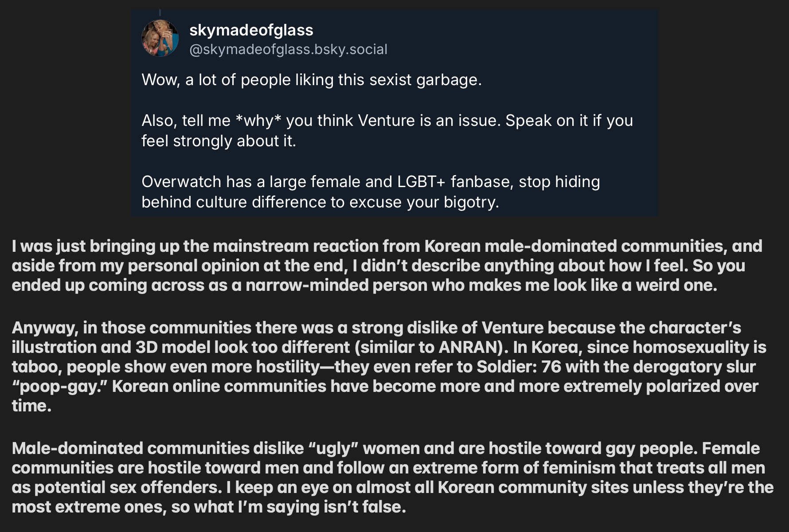The width and height of the screenshot is (789, 532).
Task: Click the emphasized "*why*" in the quote
Action: tap(258, 121)
